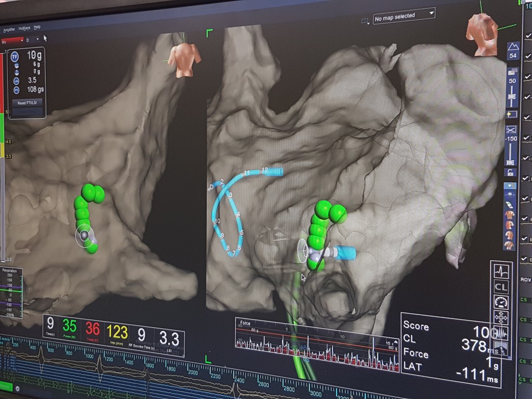Click the colored ruler map icon
This screenshot has width=532, height=399.
pyautogui.click(x=510, y=205)
